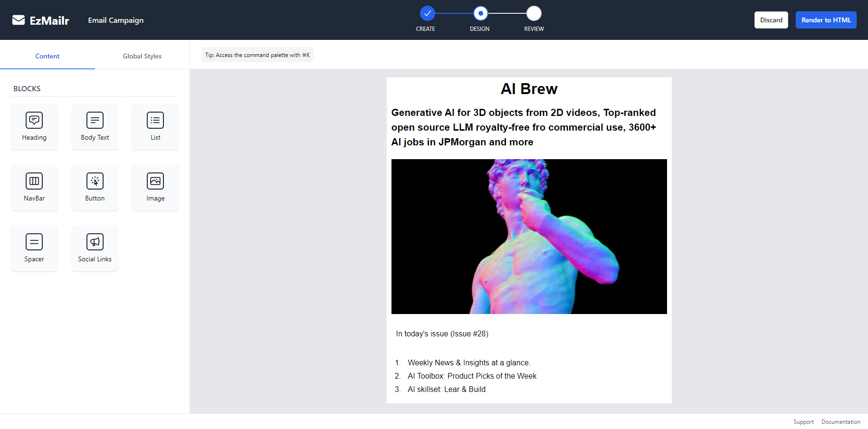Click the REVIEW step label
The width and height of the screenshot is (868, 429).
[534, 29]
